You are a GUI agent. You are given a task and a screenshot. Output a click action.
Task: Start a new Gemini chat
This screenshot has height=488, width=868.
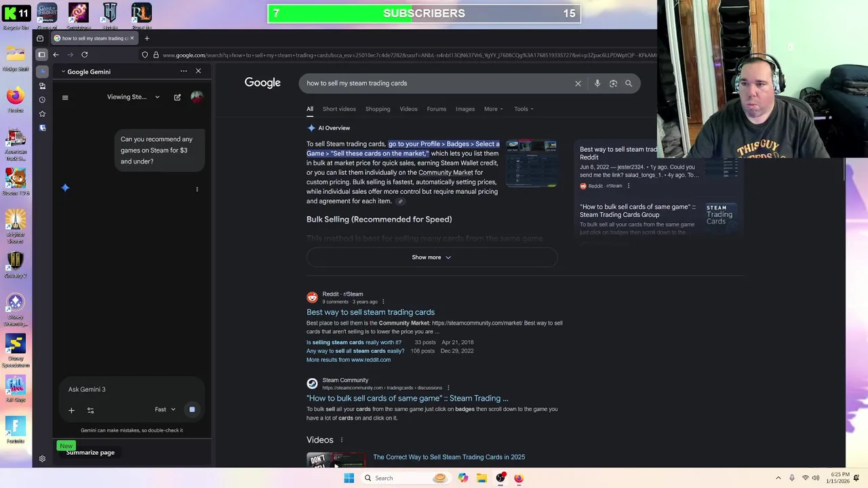pyautogui.click(x=177, y=97)
